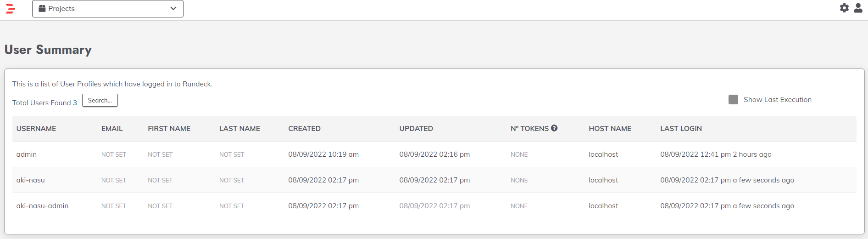This screenshot has height=239, width=868.
Task: Select the aki-nasu username entry
Action: [x=30, y=180]
